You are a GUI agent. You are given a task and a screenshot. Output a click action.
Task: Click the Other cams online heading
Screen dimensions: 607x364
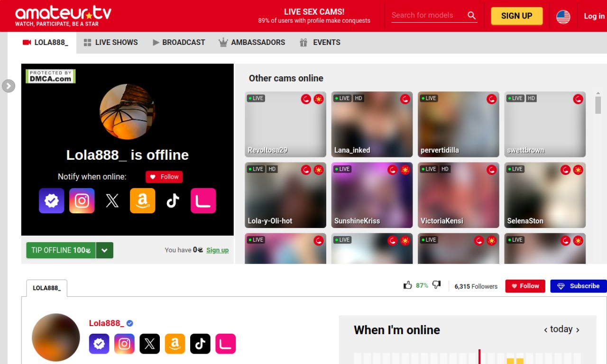[x=286, y=78]
